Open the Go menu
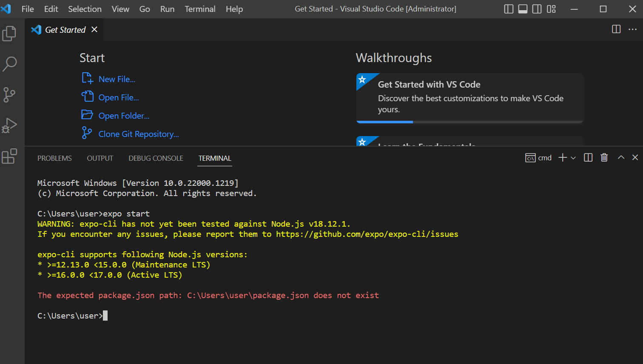 145,9
